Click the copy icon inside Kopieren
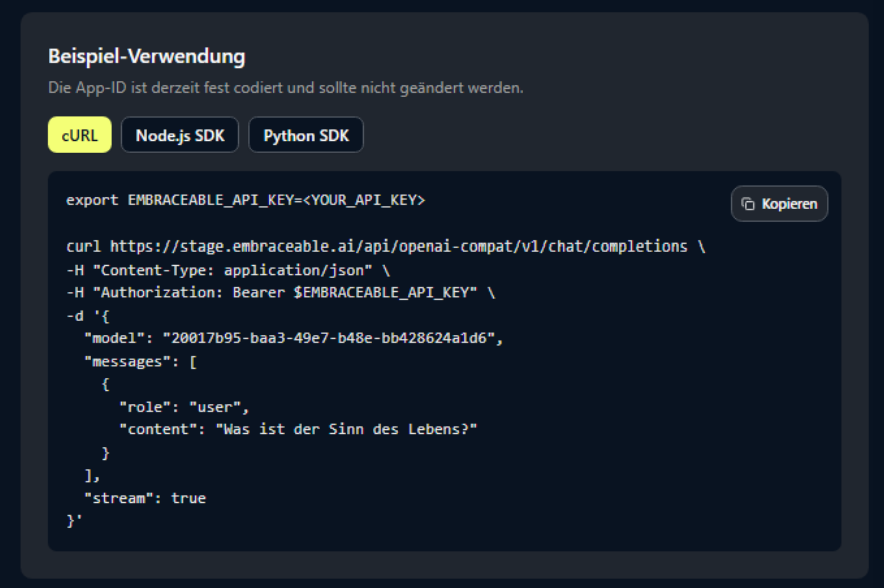884x588 pixels. pyautogui.click(x=748, y=204)
